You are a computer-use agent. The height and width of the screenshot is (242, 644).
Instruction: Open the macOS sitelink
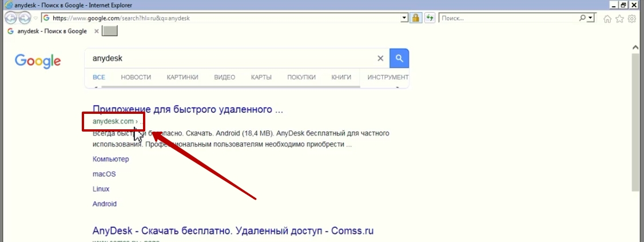click(104, 174)
